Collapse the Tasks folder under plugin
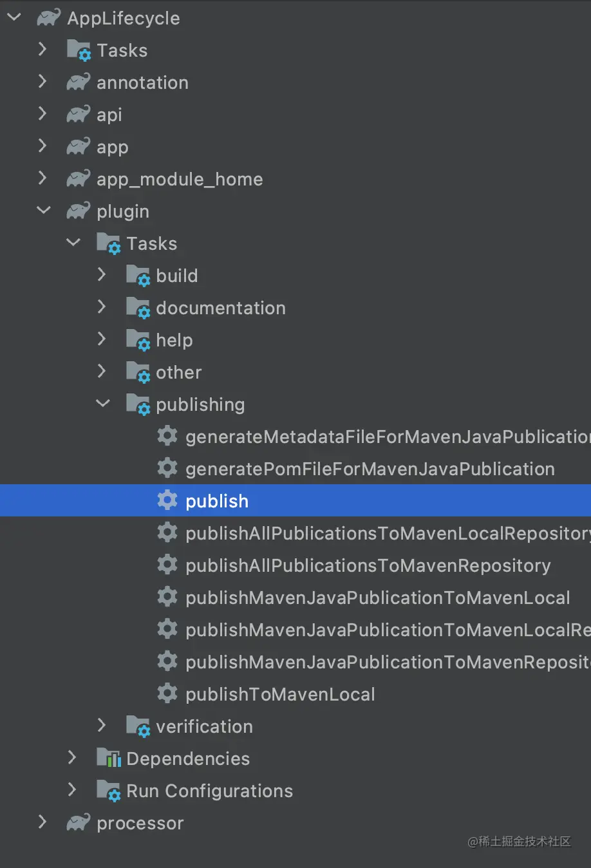 point(73,243)
